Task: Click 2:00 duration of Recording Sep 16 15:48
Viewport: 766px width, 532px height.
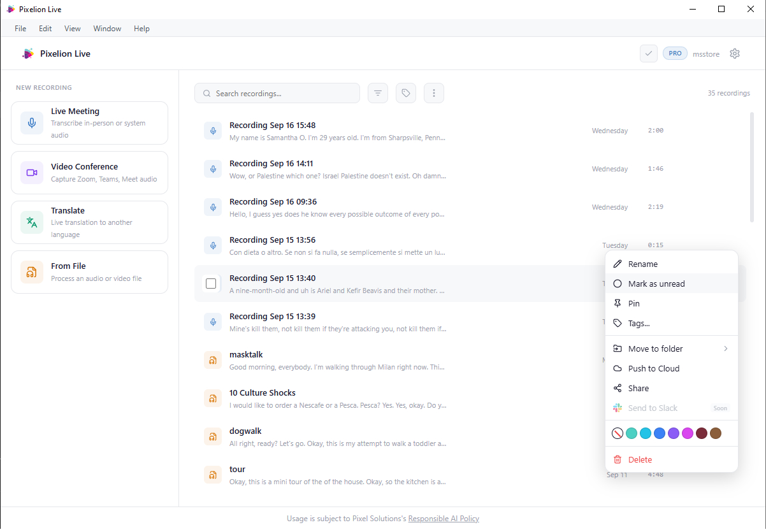Action: pyautogui.click(x=656, y=131)
